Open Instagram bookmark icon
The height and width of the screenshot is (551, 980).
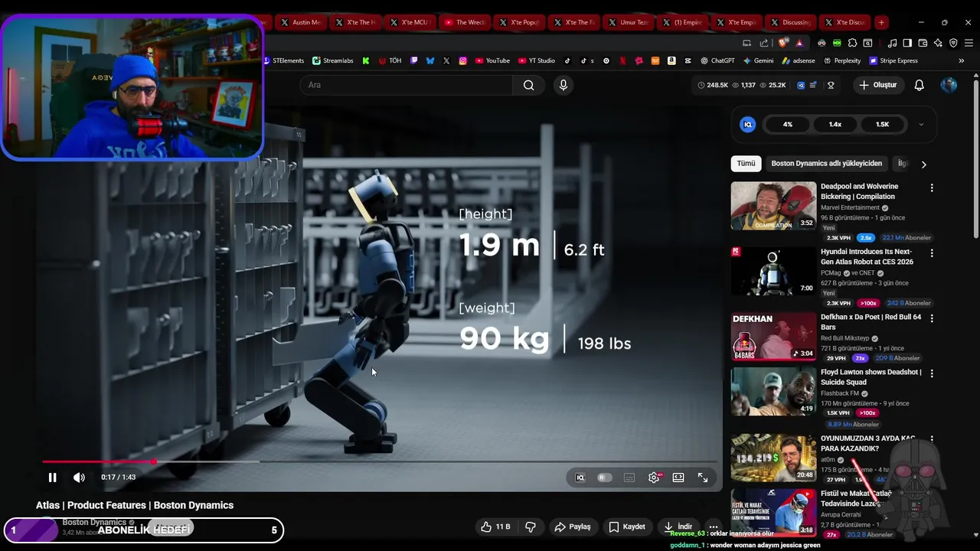463,60
